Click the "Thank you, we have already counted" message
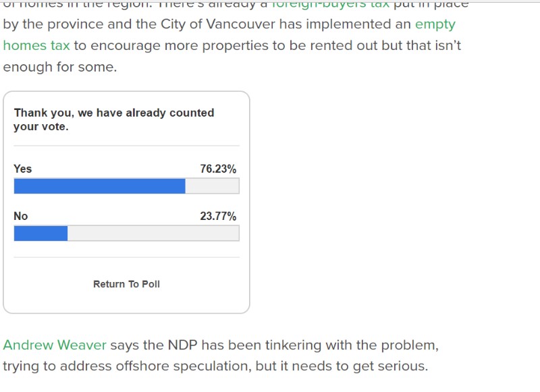The width and height of the screenshot is (540, 392). pyautogui.click(x=114, y=113)
